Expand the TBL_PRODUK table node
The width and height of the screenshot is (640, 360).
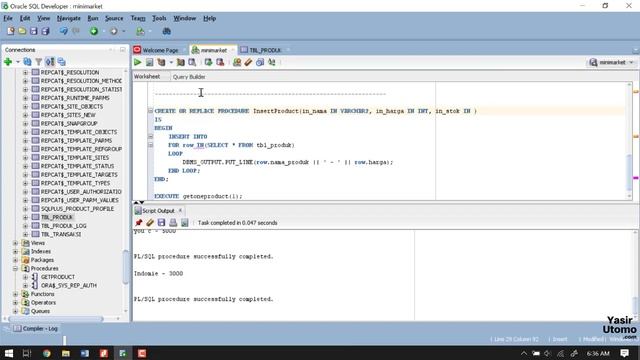[25, 217]
